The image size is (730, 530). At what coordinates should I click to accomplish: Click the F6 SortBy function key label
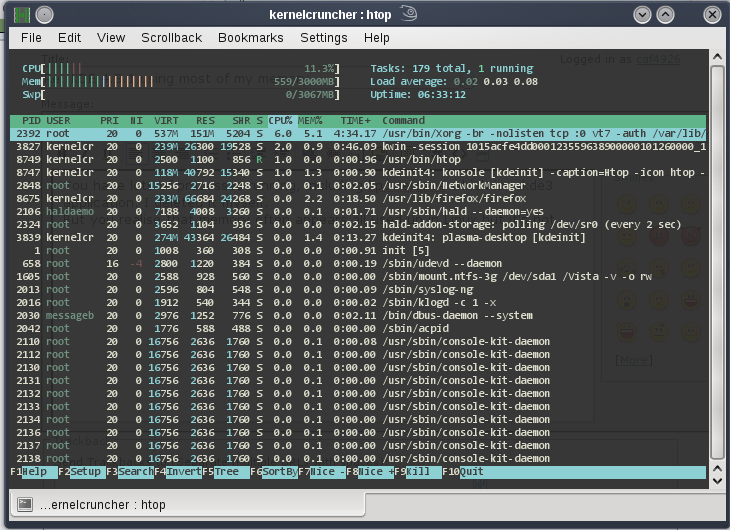[x=274, y=472]
